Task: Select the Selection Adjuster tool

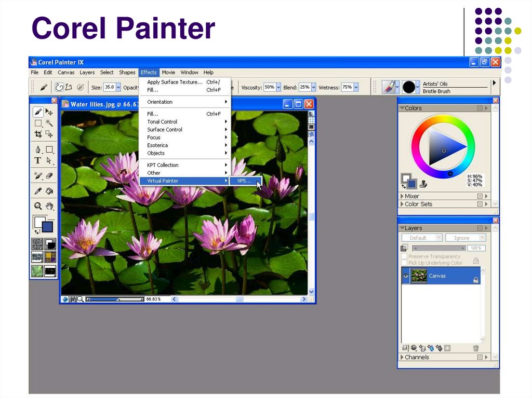Action: click(49, 134)
